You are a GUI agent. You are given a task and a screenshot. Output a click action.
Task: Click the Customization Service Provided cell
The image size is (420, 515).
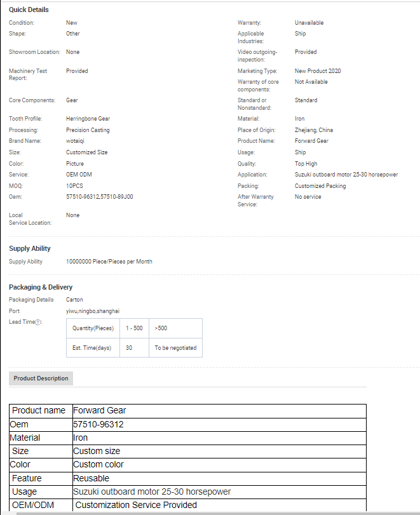pyautogui.click(x=136, y=505)
